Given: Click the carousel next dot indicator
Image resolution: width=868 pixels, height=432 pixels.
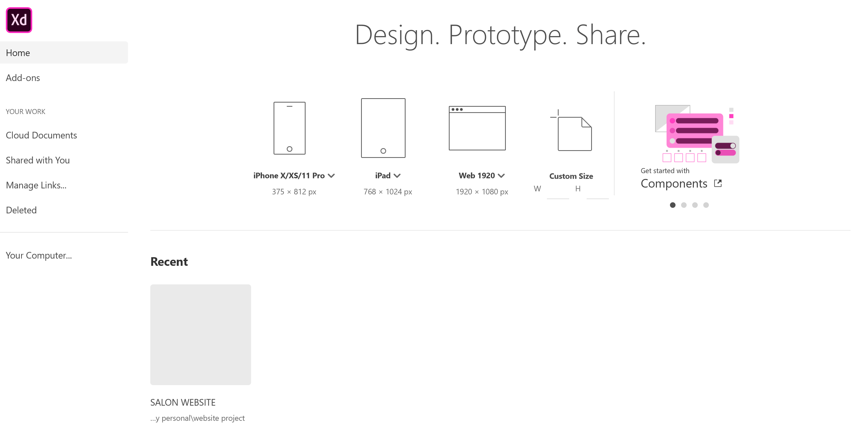Looking at the screenshot, I should [682, 205].
